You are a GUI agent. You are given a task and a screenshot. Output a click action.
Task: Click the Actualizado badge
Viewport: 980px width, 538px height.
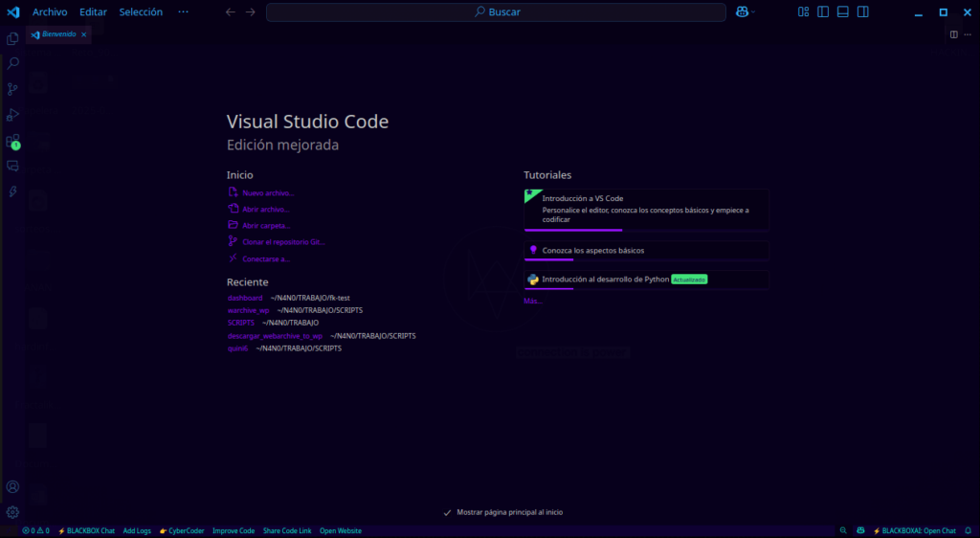point(689,280)
